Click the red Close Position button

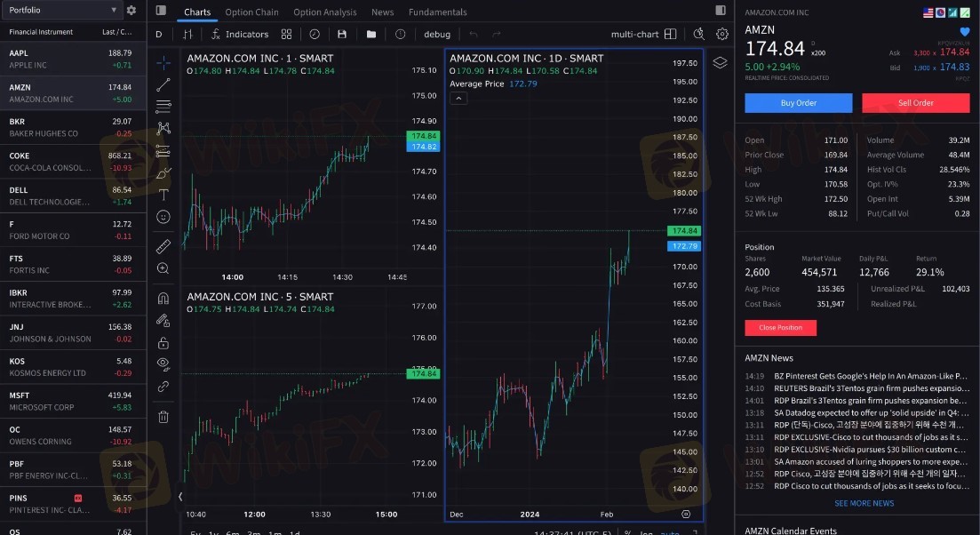pyautogui.click(x=780, y=327)
